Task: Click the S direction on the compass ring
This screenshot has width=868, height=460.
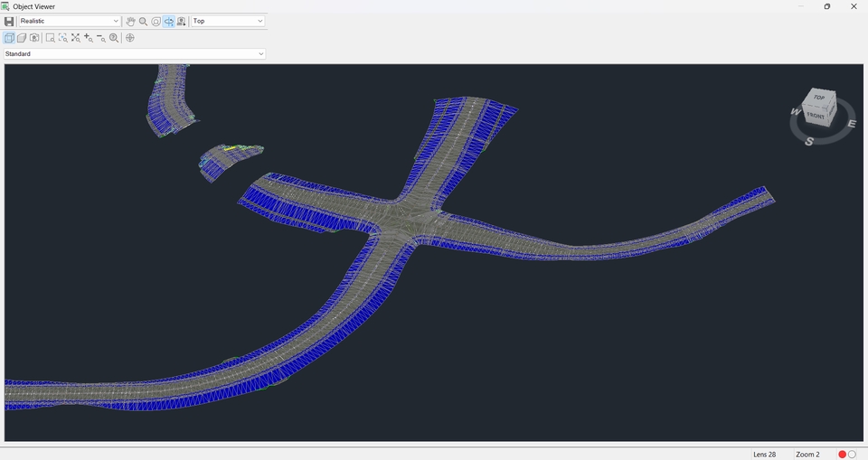Action: coord(809,141)
